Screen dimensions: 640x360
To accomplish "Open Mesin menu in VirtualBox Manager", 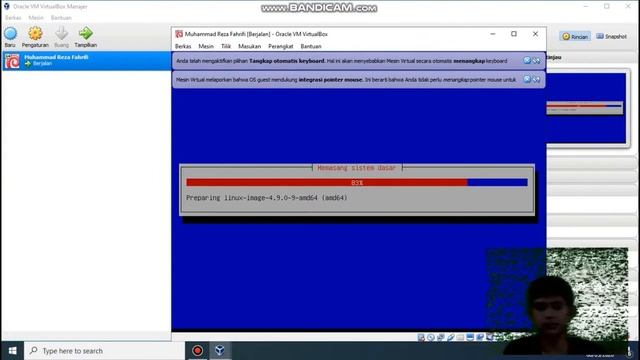I will pos(36,18).
